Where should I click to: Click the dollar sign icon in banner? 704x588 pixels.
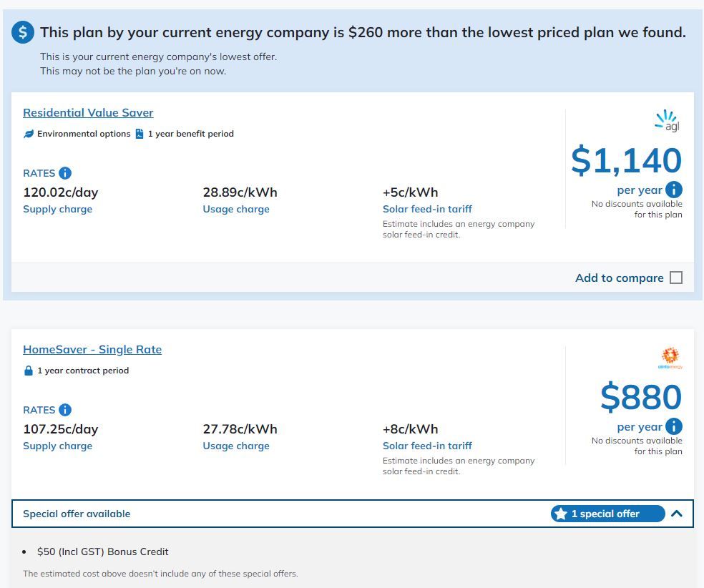click(24, 32)
